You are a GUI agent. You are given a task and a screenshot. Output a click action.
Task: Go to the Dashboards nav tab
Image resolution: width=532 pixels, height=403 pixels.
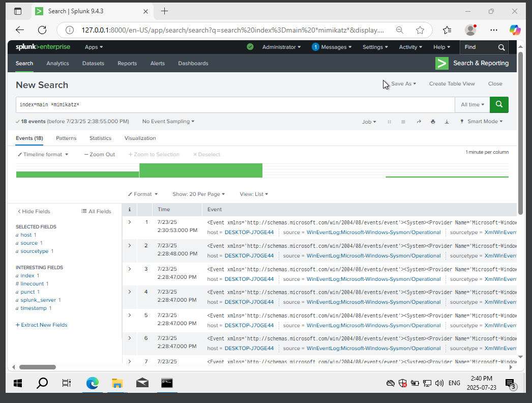click(193, 64)
